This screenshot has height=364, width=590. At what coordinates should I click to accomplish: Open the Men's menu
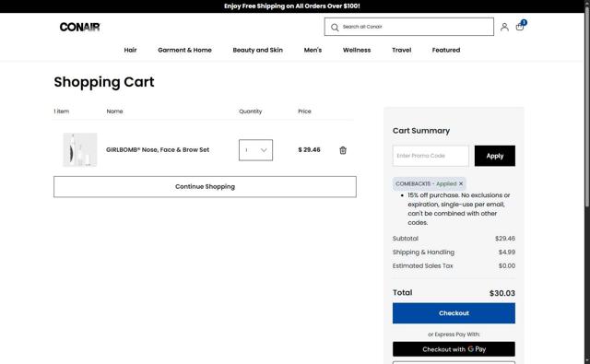tap(313, 50)
